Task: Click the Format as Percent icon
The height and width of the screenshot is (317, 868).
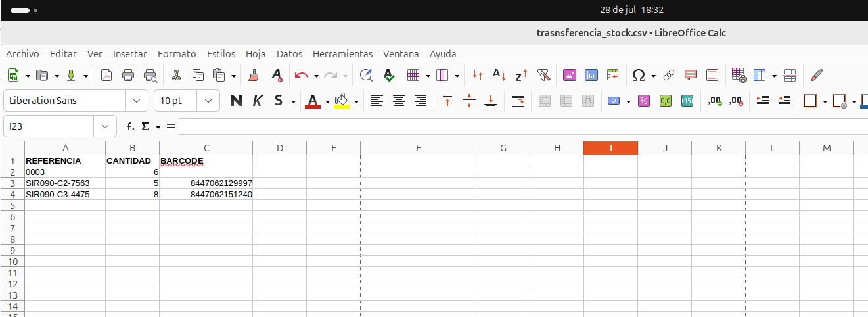Action: 644,101
